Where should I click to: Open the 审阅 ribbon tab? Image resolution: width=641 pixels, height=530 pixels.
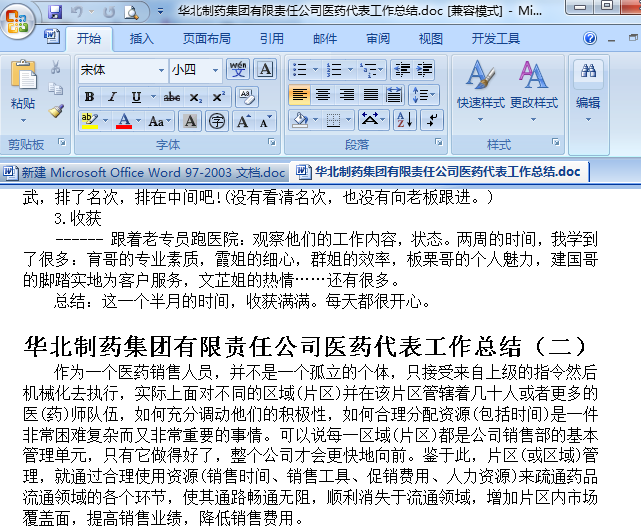tap(378, 39)
